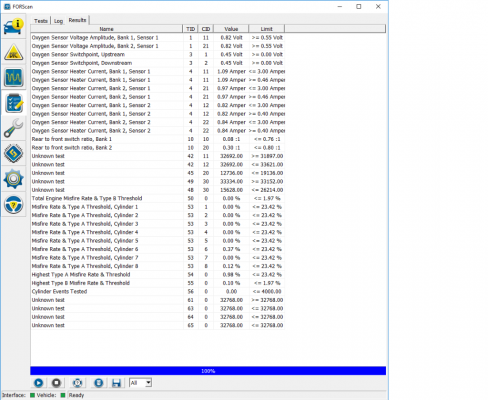Click the blue 100% progress bar

pyautogui.click(x=208, y=371)
